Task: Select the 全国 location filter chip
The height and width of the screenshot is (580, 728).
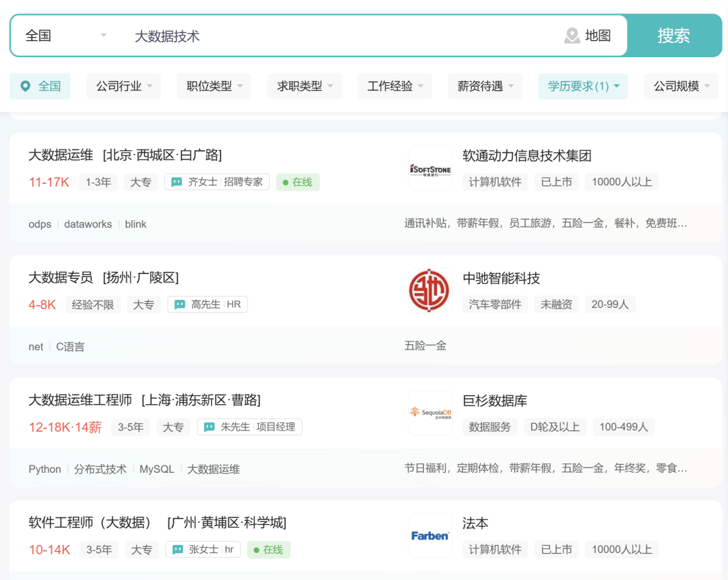Action: coord(40,86)
